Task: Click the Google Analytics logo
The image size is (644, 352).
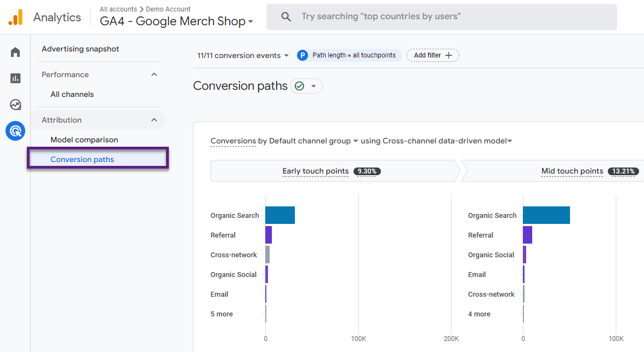Action: (16, 16)
